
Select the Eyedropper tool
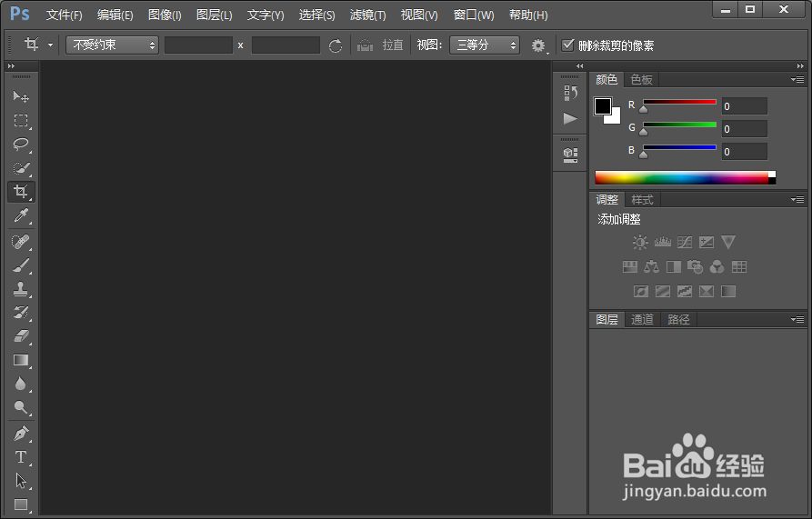21,215
